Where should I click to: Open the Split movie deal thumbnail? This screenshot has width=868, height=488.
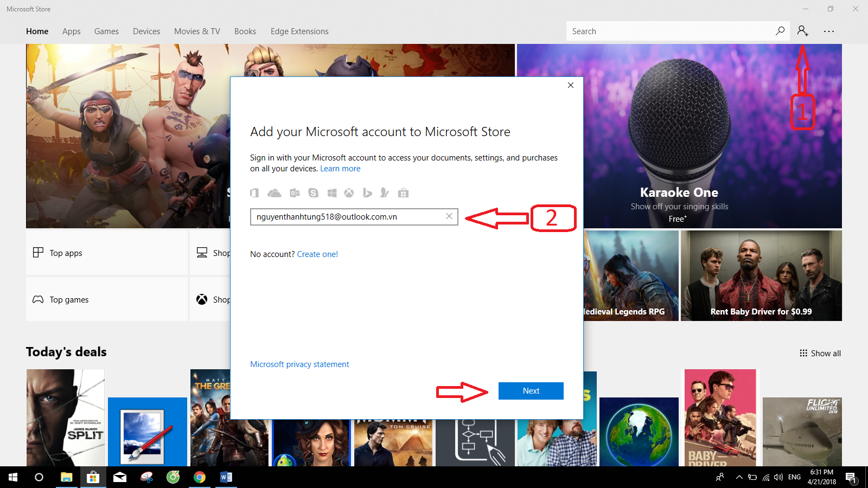tap(65, 418)
